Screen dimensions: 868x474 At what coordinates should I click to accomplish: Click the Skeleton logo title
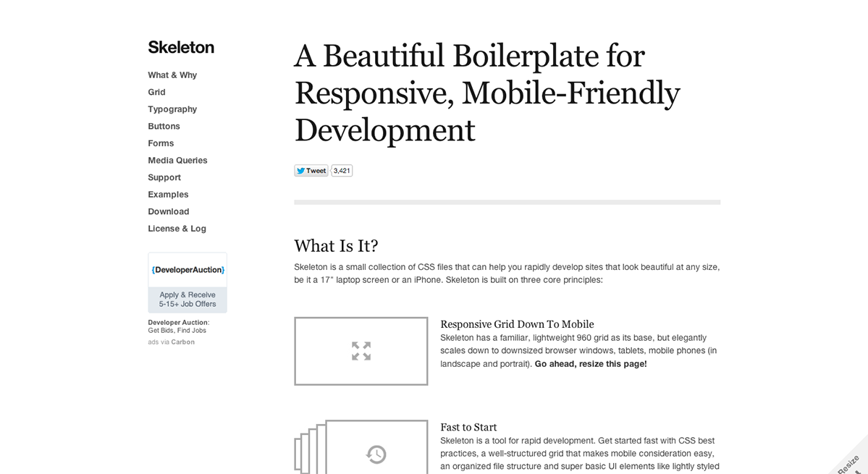click(x=181, y=48)
